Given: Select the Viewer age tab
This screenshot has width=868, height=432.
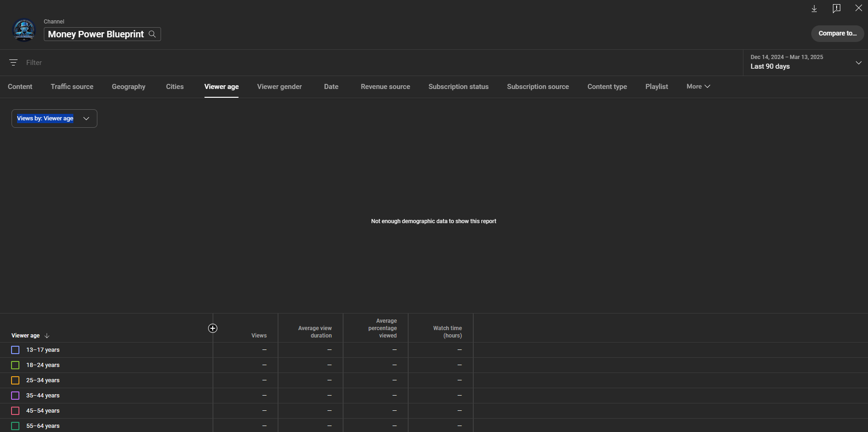Looking at the screenshot, I should click(x=221, y=87).
